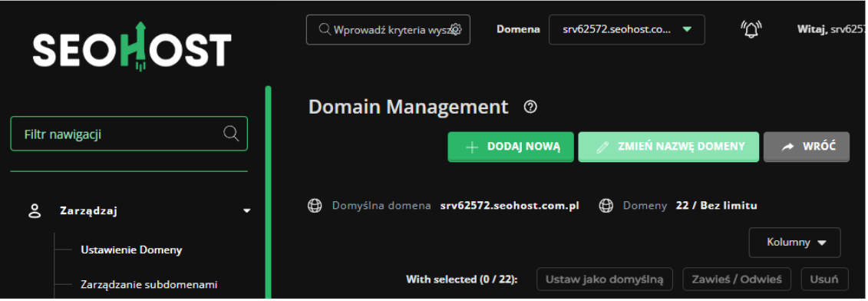Click Zawieś / Odwieś button

tap(737, 279)
